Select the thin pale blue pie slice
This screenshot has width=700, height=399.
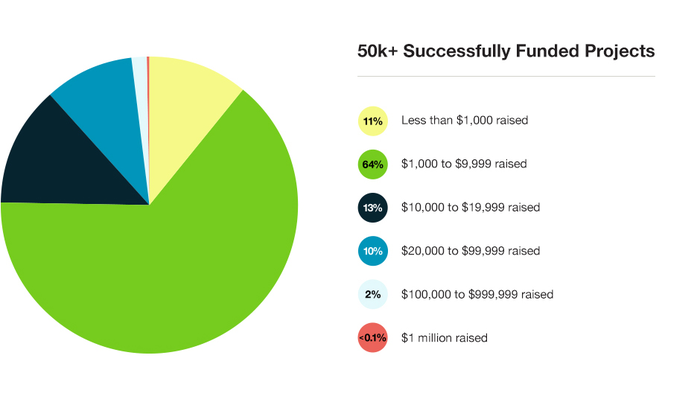click(141, 89)
